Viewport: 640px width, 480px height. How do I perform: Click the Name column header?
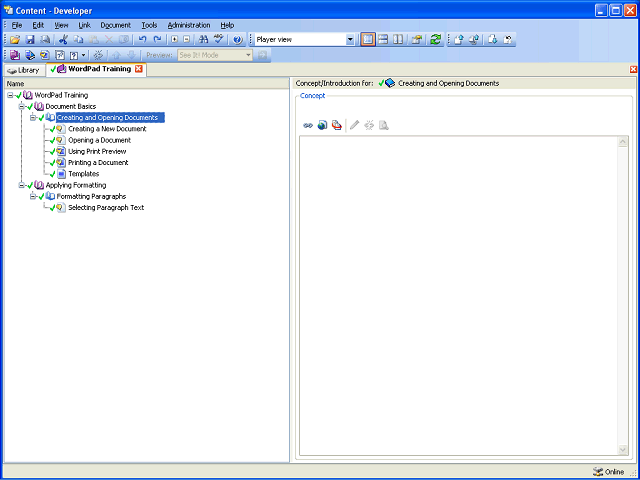(x=147, y=83)
